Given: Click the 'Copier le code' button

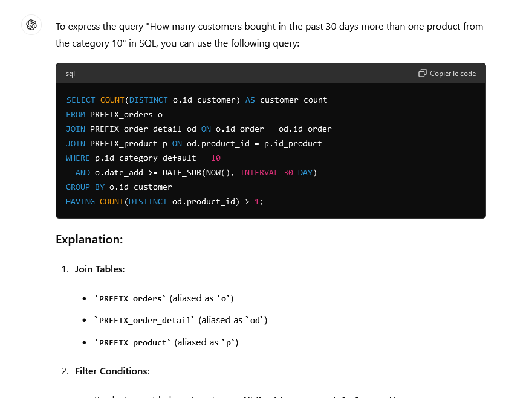Looking at the screenshot, I should 452,73.
